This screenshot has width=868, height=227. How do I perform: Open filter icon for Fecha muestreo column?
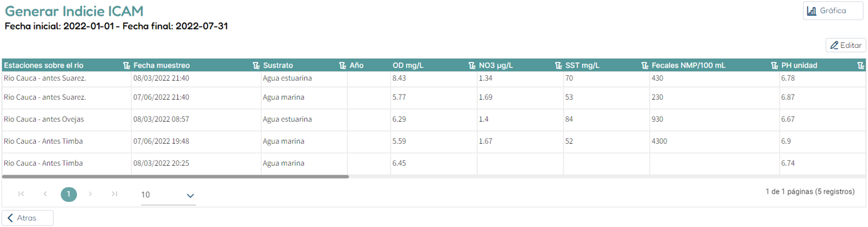(256, 66)
